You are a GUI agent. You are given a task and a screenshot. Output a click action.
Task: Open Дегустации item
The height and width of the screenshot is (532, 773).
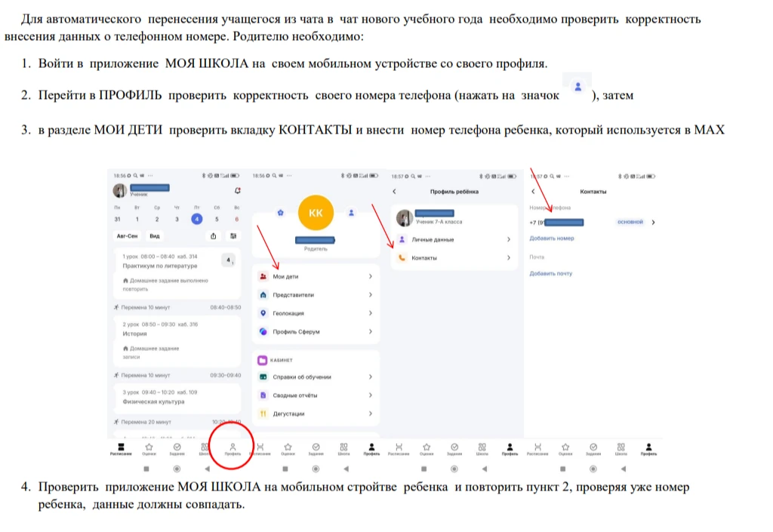click(x=316, y=414)
